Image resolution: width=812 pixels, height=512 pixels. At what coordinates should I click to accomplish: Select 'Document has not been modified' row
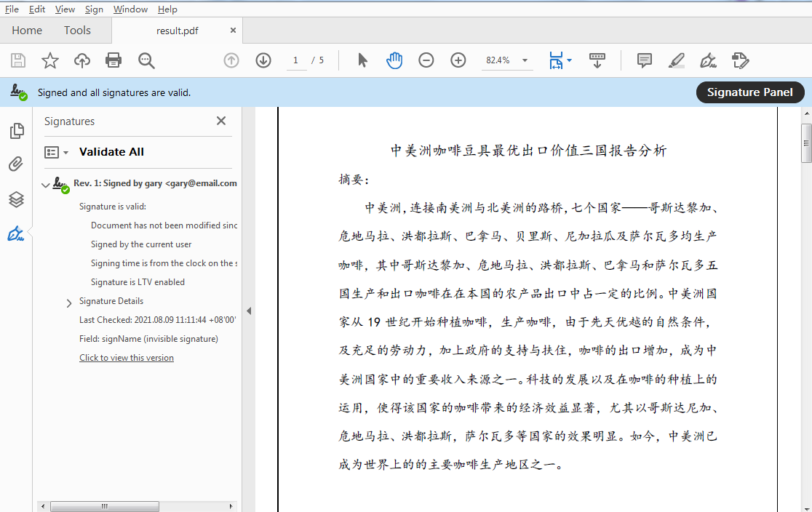pos(164,225)
